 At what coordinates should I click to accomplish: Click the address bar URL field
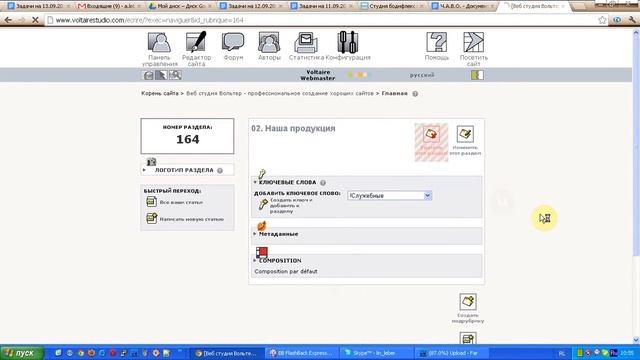pyautogui.click(x=327, y=20)
